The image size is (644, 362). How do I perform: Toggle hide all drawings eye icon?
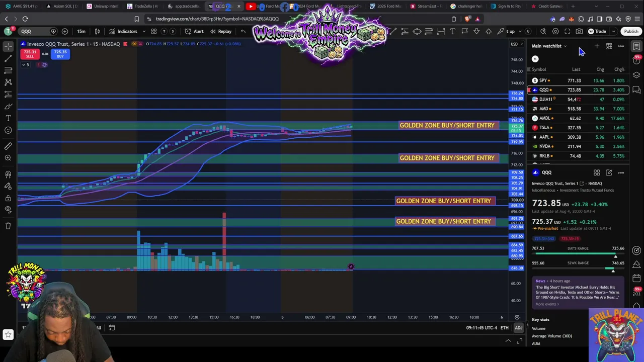point(8,210)
